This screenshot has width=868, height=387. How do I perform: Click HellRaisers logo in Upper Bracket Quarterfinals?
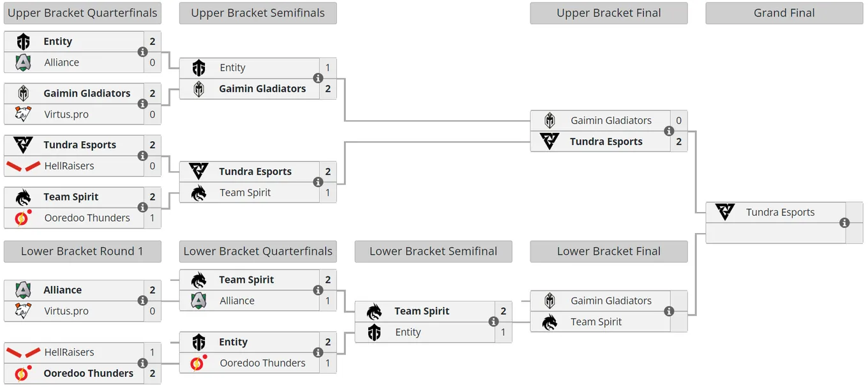24,166
